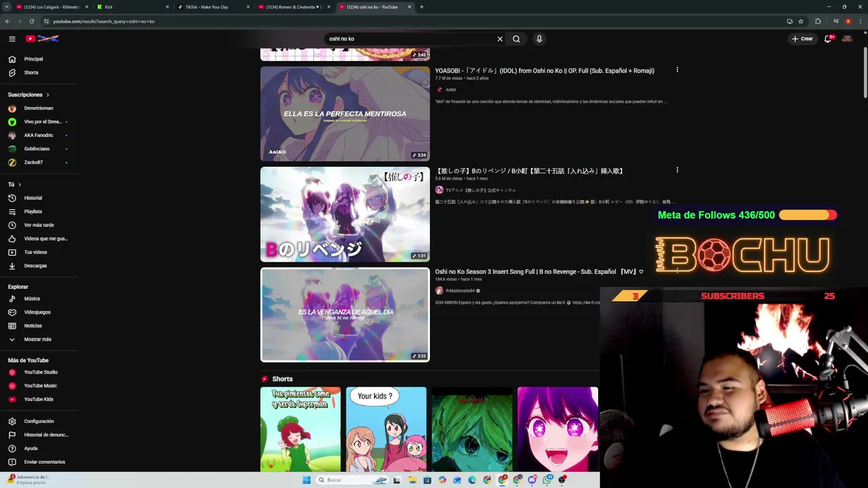Open the R-Maldonado84 channel link
Screen dimensions: 868x488
[x=461, y=291]
